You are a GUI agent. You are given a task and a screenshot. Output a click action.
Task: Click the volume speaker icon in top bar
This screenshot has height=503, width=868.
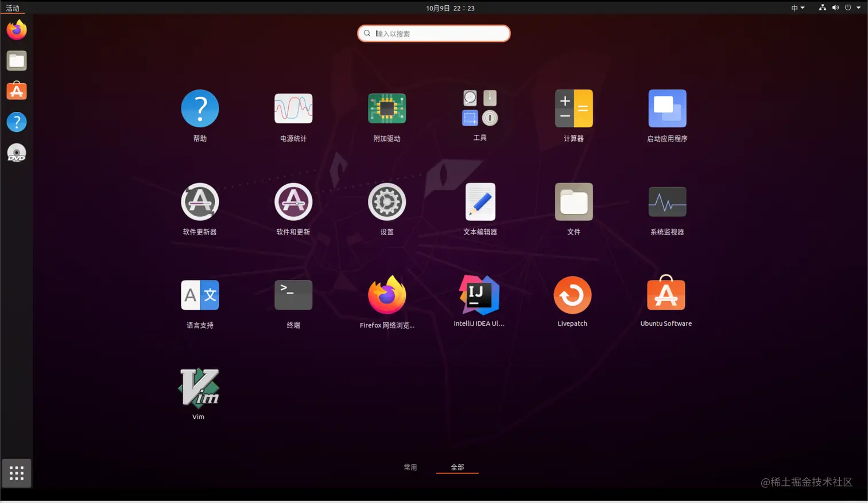click(835, 8)
